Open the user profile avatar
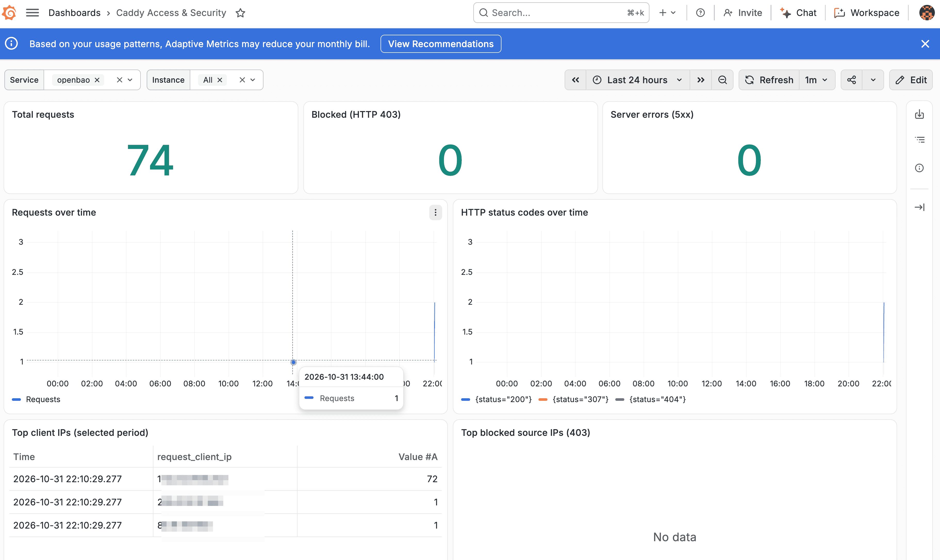940x560 pixels. (927, 13)
